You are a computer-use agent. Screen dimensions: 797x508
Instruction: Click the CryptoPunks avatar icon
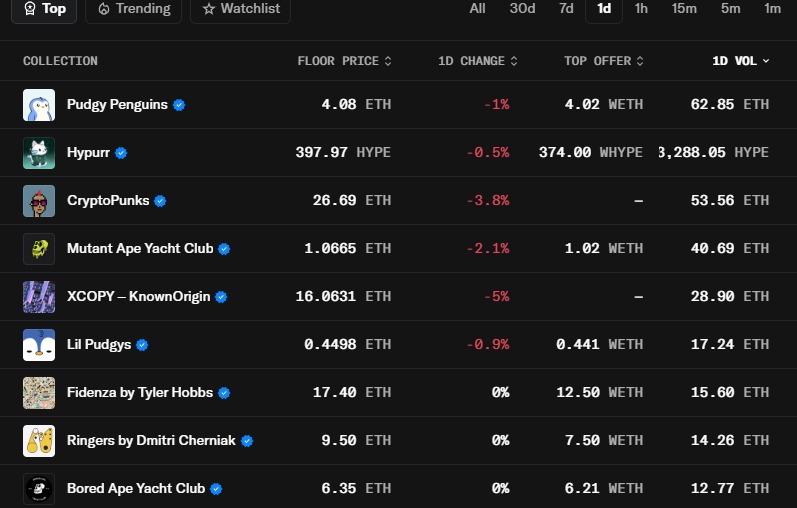pyautogui.click(x=39, y=201)
